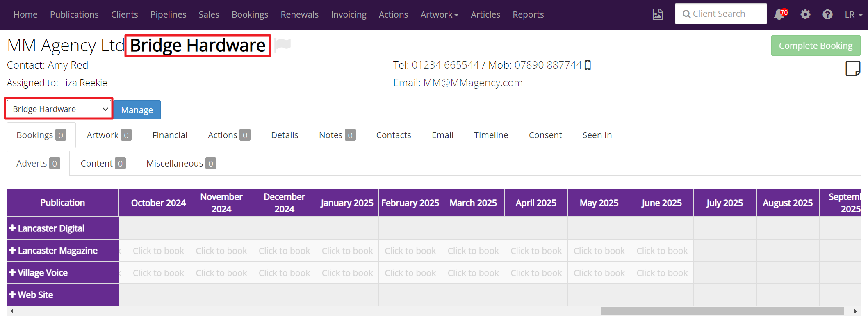Click the Manage button

[x=137, y=110]
